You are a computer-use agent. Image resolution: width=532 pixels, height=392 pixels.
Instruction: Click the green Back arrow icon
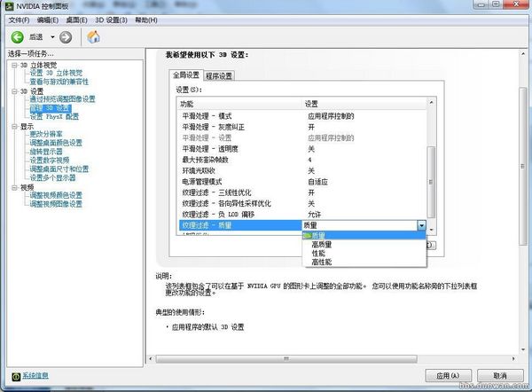[18, 37]
